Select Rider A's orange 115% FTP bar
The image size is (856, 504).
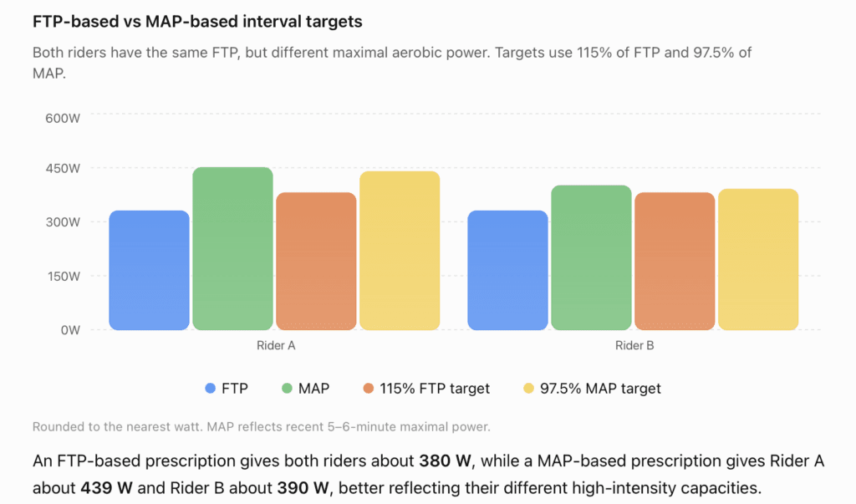(x=316, y=261)
